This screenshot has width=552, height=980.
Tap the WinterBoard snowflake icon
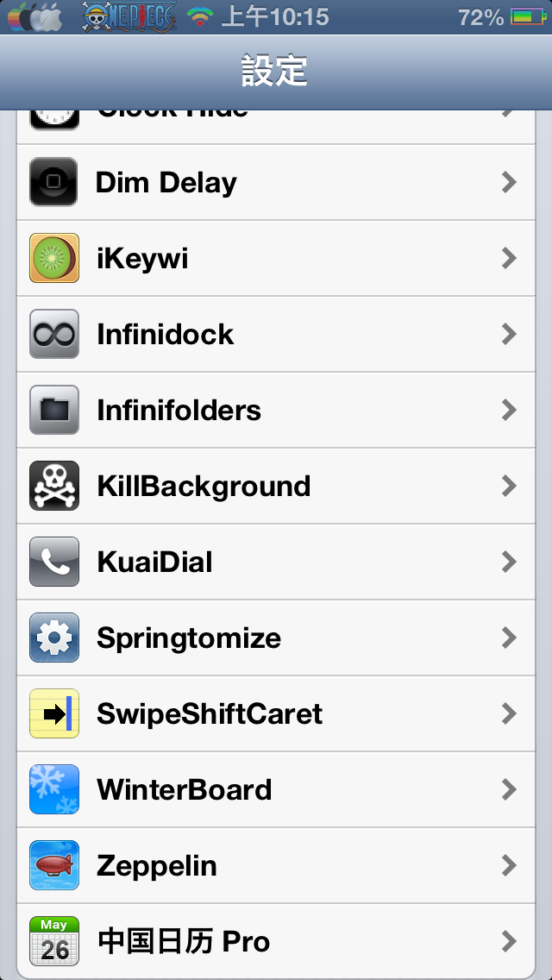53,789
